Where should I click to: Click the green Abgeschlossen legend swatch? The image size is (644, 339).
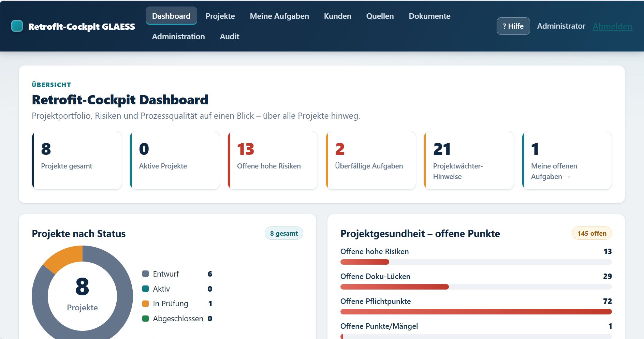(145, 319)
